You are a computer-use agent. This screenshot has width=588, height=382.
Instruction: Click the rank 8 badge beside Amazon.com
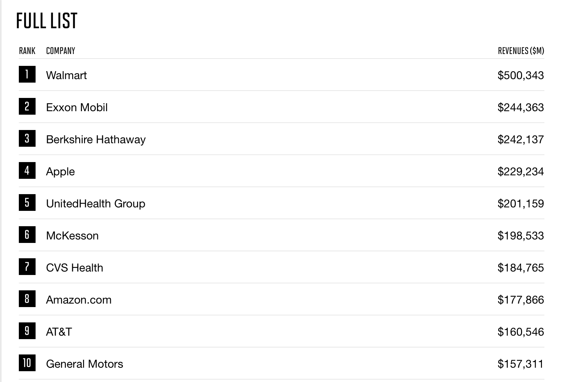[27, 299]
